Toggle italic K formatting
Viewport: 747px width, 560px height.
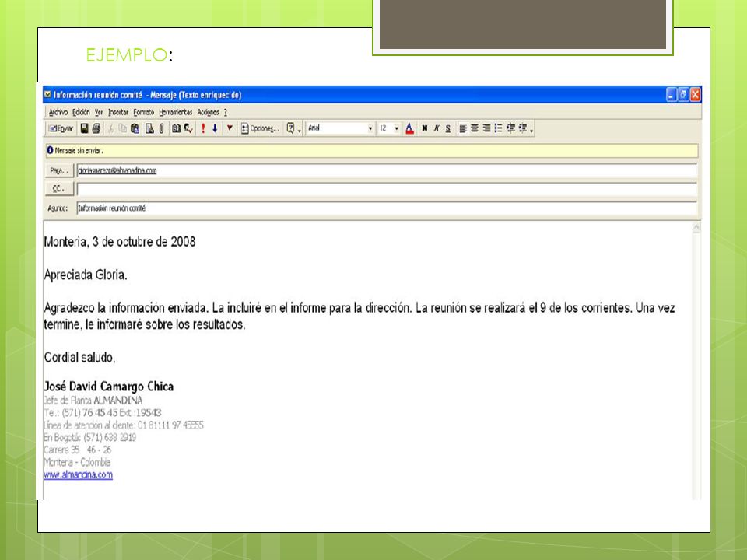(x=436, y=128)
